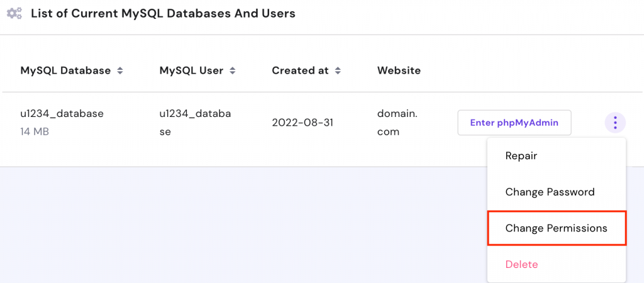
Task: Click the MySQL Database column label
Action: coord(65,70)
